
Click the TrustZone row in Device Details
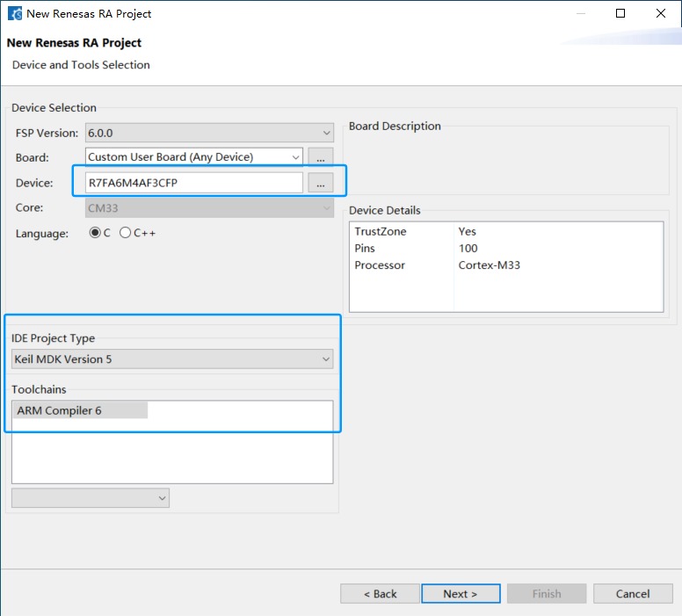pyautogui.click(x=506, y=231)
